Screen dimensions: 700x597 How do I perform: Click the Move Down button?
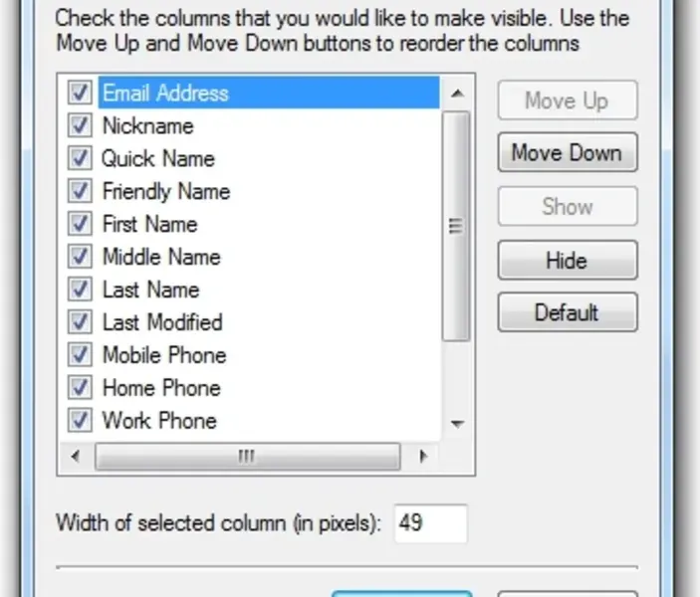tap(567, 153)
